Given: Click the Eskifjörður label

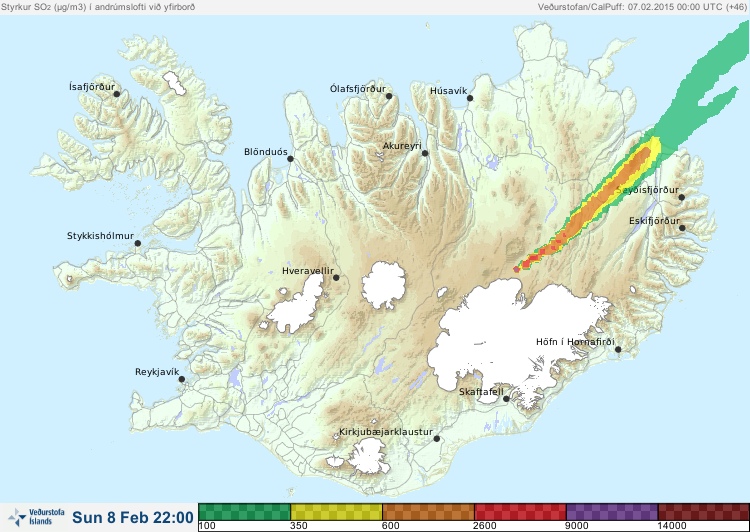Looking at the screenshot, I should coord(654,221).
